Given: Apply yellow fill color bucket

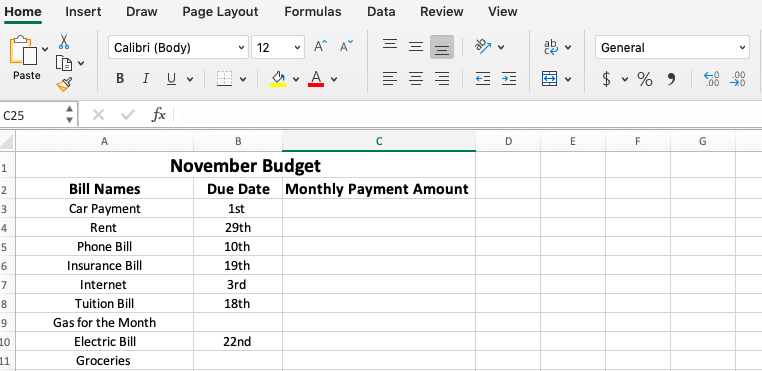Looking at the screenshot, I should click(278, 79).
